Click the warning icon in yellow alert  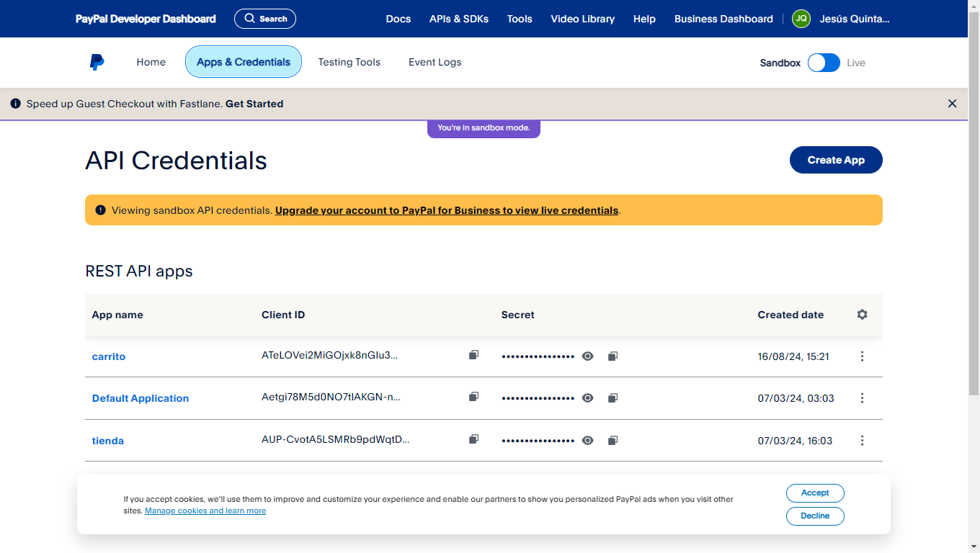[x=100, y=210]
